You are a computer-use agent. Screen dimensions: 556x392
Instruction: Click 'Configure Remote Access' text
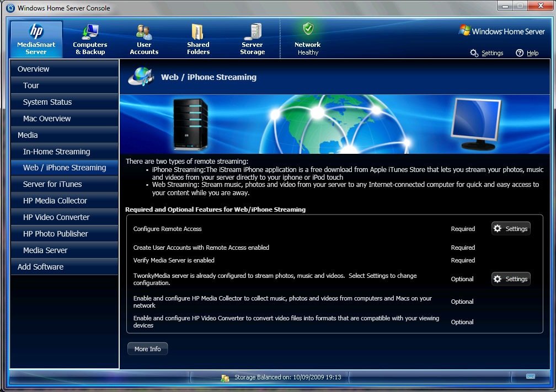coord(167,229)
